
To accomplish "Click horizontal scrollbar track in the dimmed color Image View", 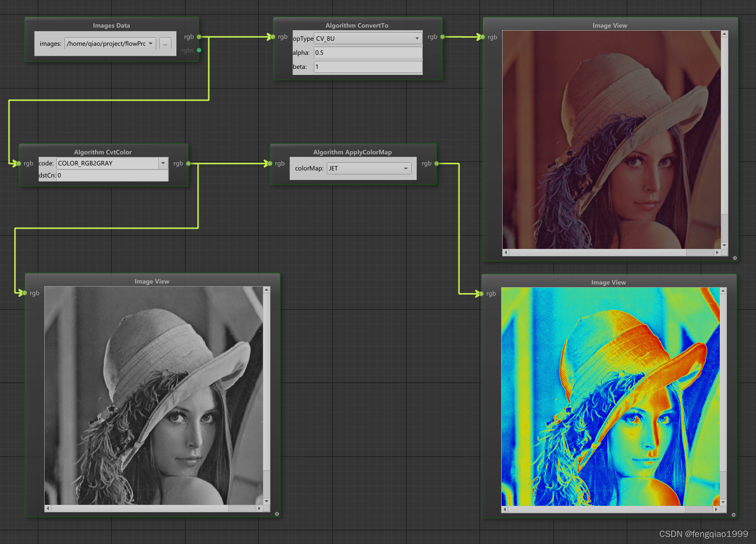I will [612, 252].
